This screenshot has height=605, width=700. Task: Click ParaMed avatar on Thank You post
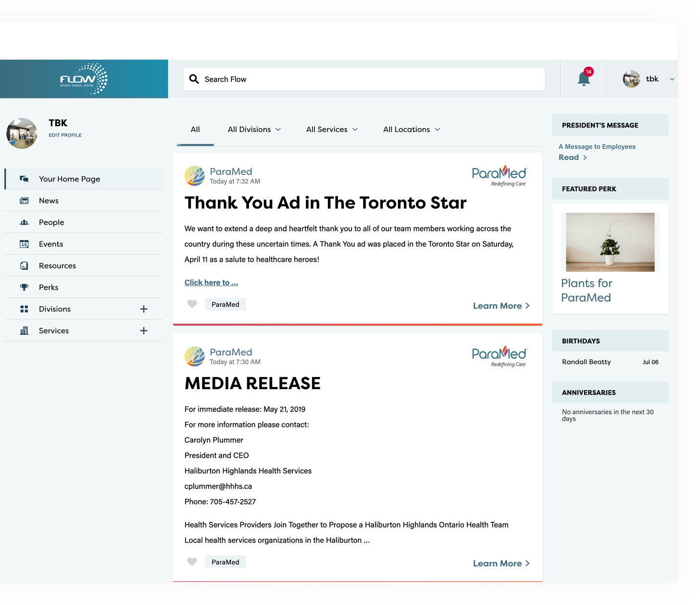click(x=195, y=176)
